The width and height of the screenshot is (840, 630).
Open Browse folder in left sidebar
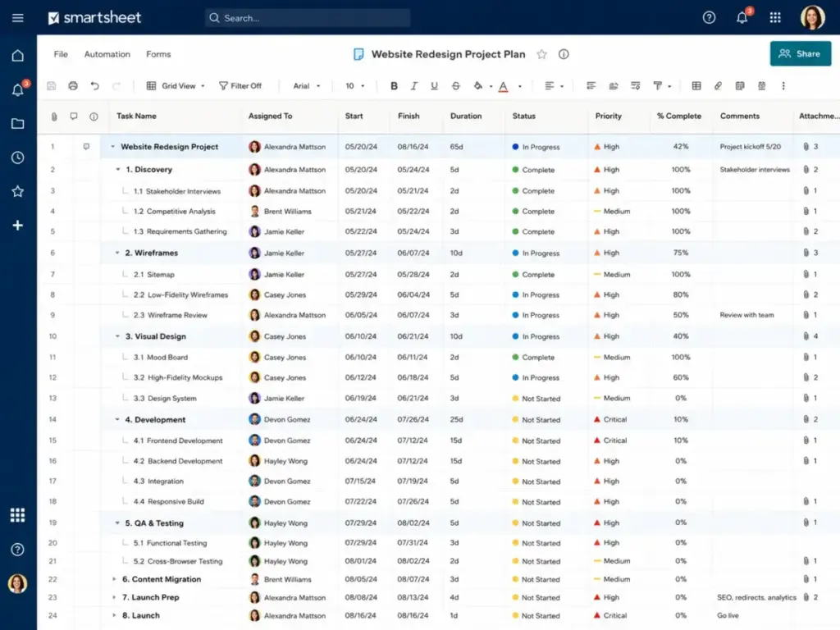pos(18,124)
